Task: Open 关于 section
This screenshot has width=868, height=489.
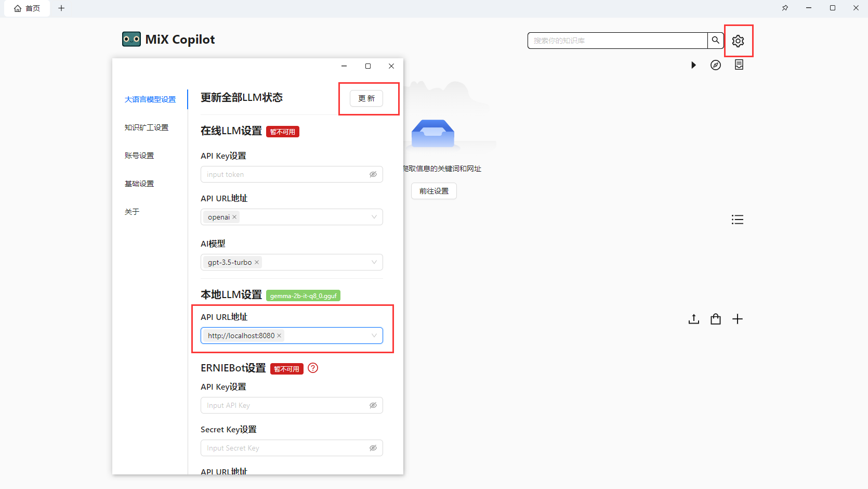Action: click(132, 212)
